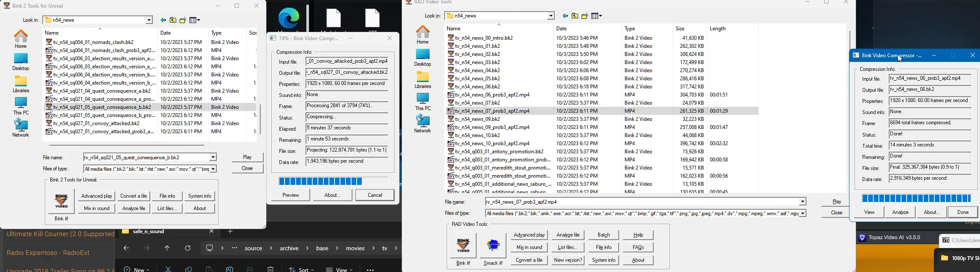Click Done in finished Bink compressor

[x=963, y=212]
